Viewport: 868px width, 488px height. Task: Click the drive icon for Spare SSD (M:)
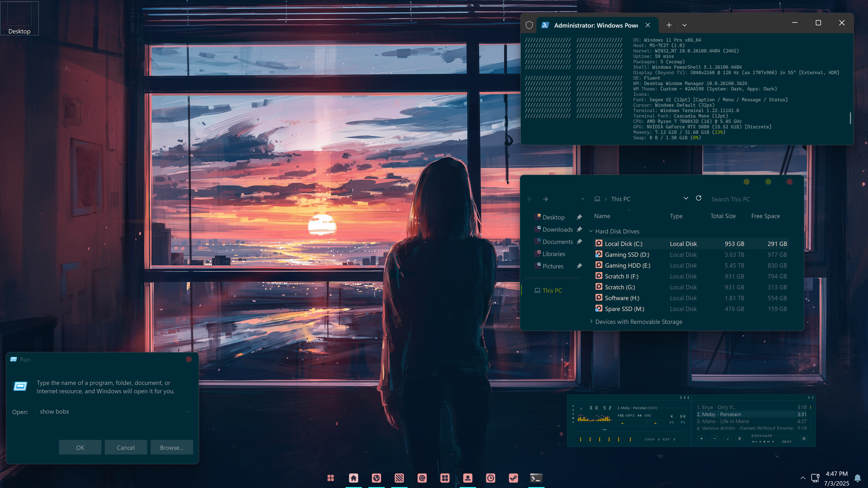(x=599, y=309)
